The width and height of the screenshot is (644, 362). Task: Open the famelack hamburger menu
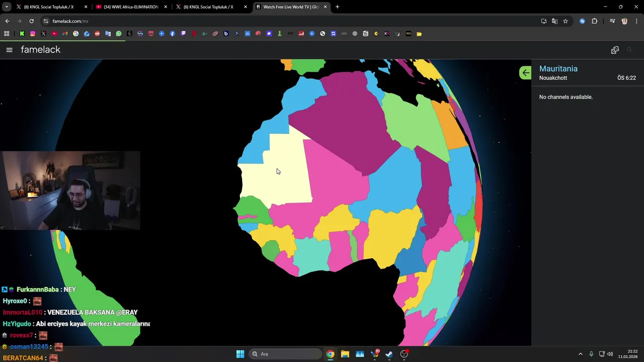[9, 50]
